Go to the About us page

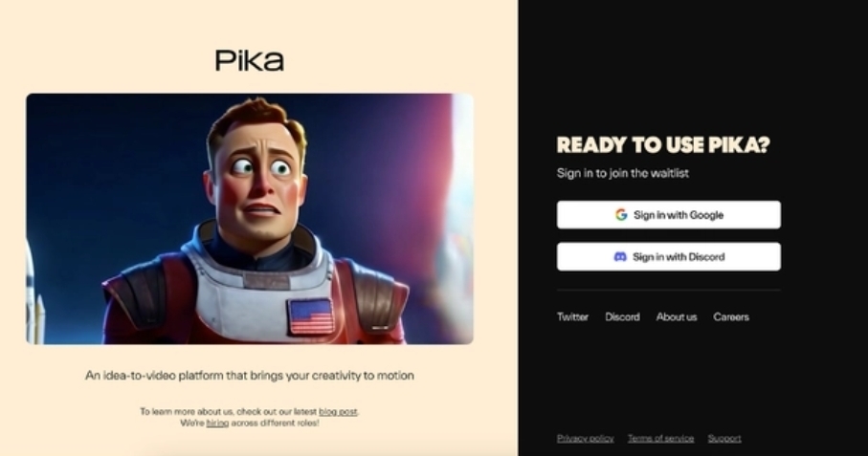click(677, 316)
